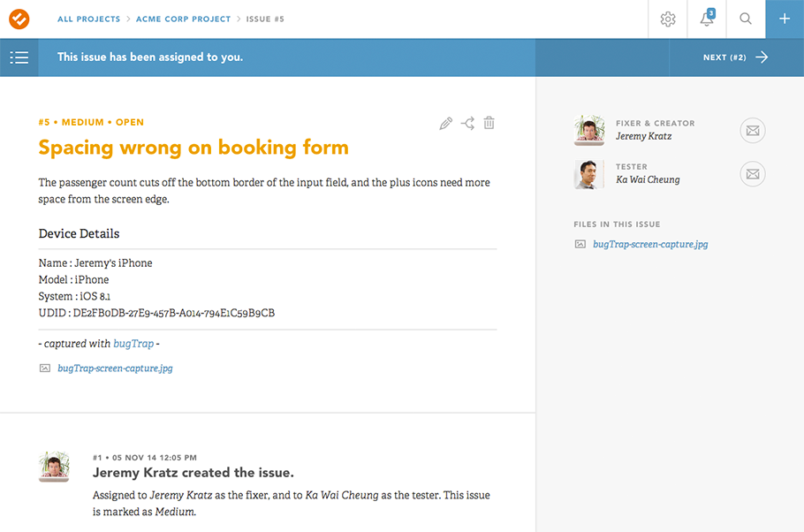804x532 pixels.
Task: Open notifications bell with badge
Action: click(x=707, y=19)
